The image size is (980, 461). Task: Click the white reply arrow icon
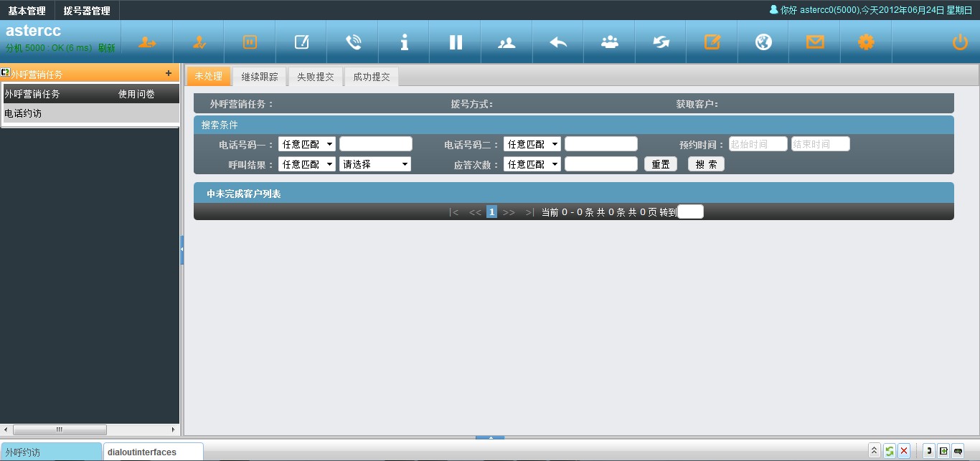(558, 42)
